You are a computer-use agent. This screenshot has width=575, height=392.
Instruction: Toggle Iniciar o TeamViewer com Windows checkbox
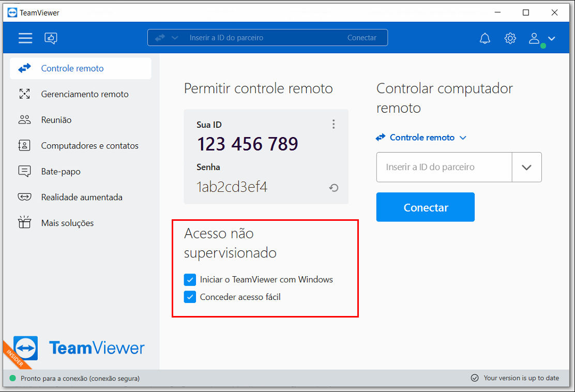tap(190, 280)
